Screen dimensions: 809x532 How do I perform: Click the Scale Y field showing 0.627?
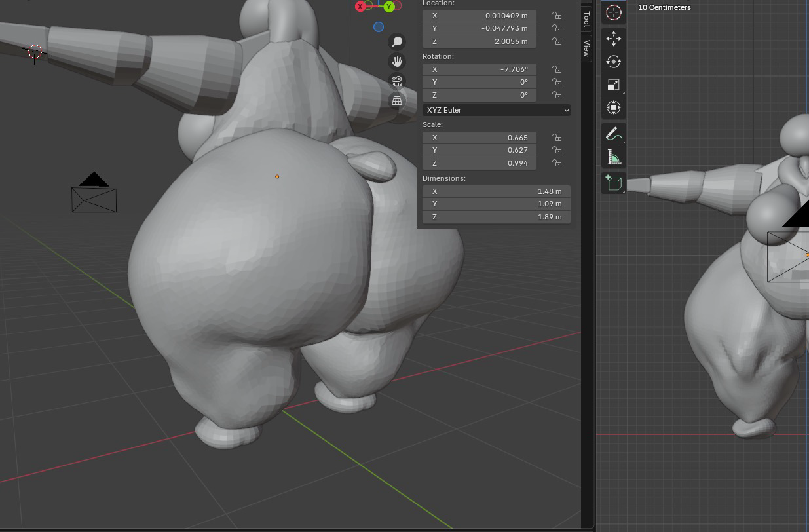480,150
